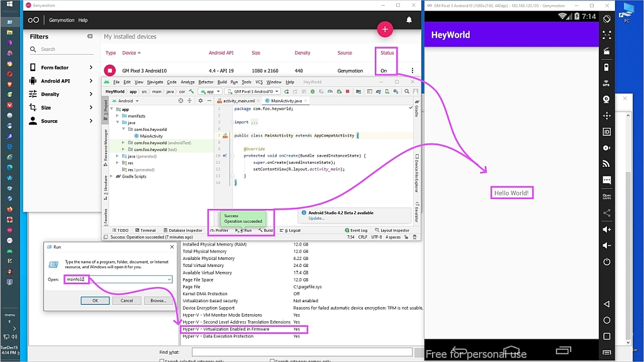Click Cancel in the Run dialog
This screenshot has height=362, width=644.
click(126, 301)
